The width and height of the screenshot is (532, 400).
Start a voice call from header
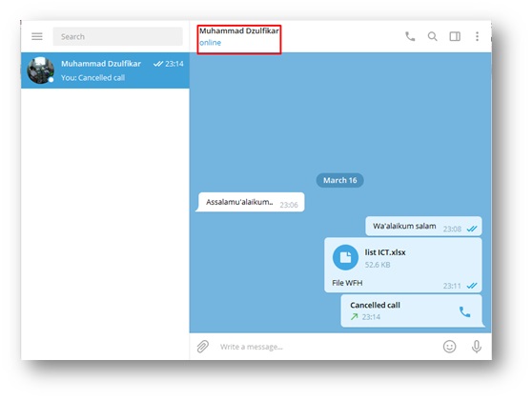(410, 36)
